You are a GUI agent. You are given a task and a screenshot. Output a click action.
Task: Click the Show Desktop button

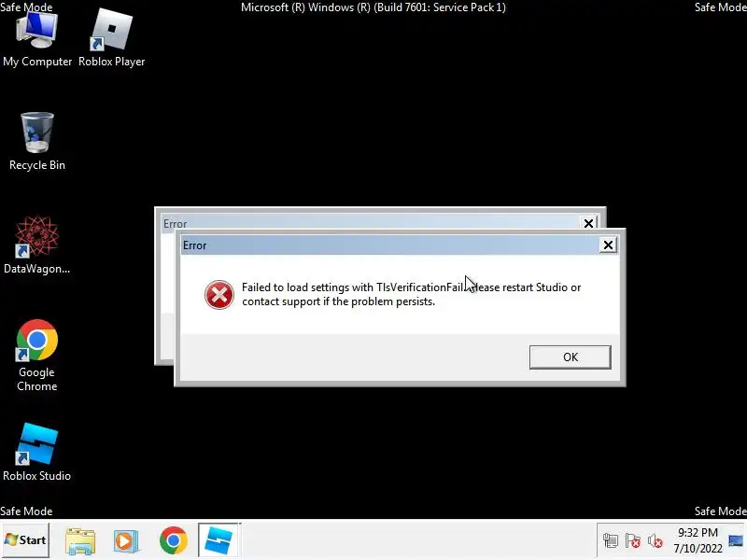(736, 540)
